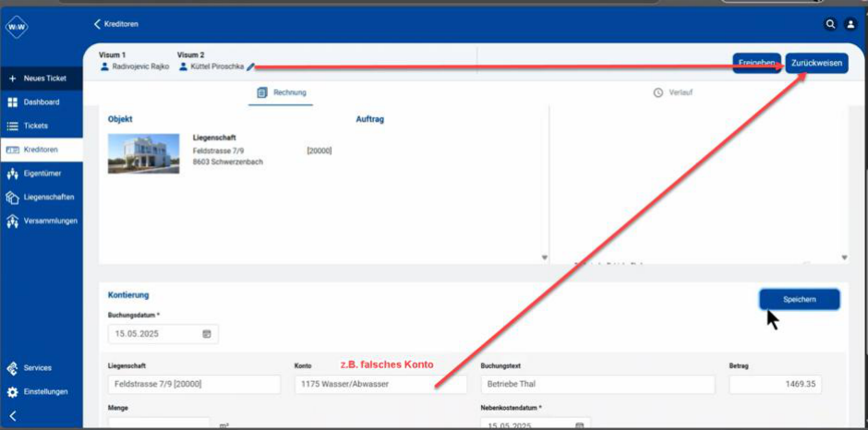The width and height of the screenshot is (868, 430).
Task: Create a Neues Ticket
Action: (x=42, y=78)
